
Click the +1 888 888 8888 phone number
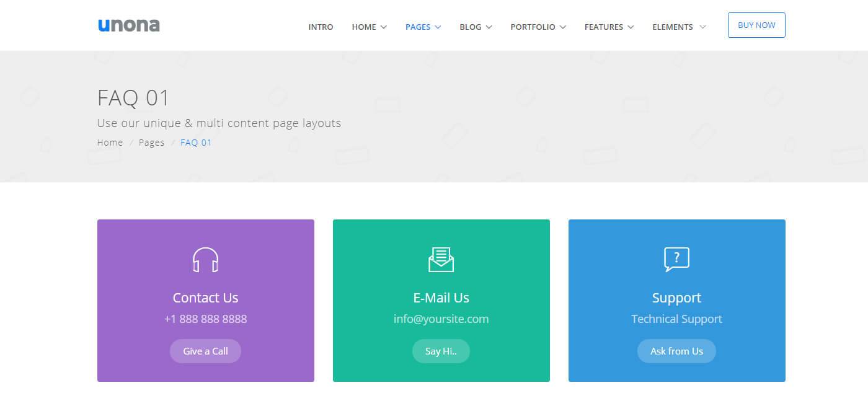pos(205,319)
